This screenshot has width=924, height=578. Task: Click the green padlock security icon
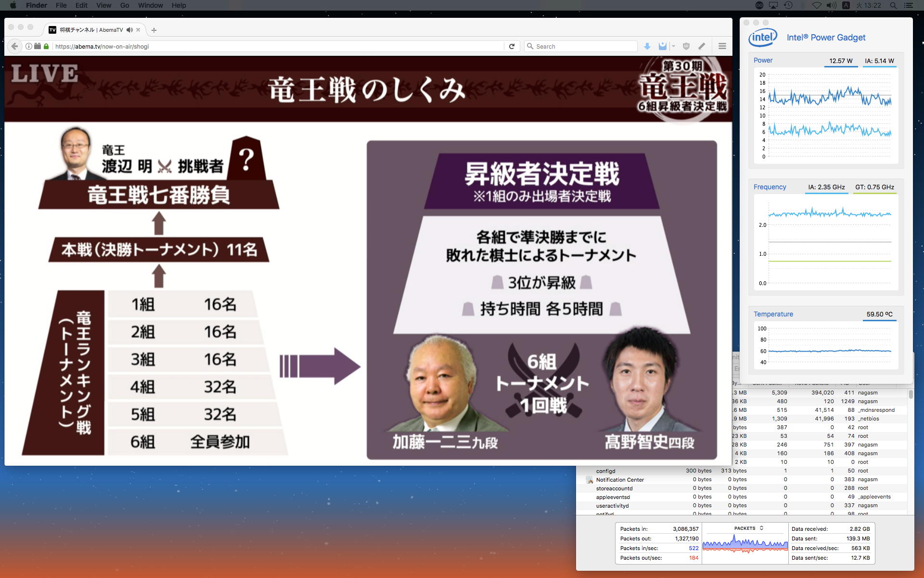coord(46,46)
